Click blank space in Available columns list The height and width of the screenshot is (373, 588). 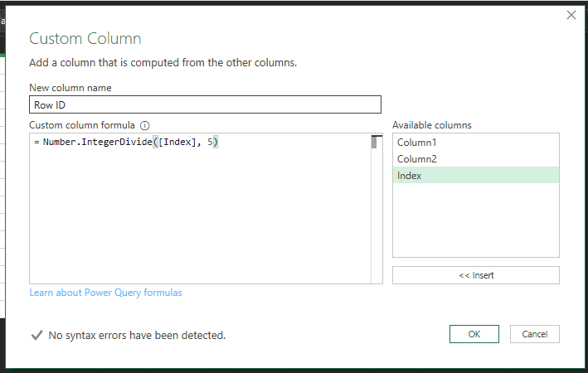coord(476,220)
